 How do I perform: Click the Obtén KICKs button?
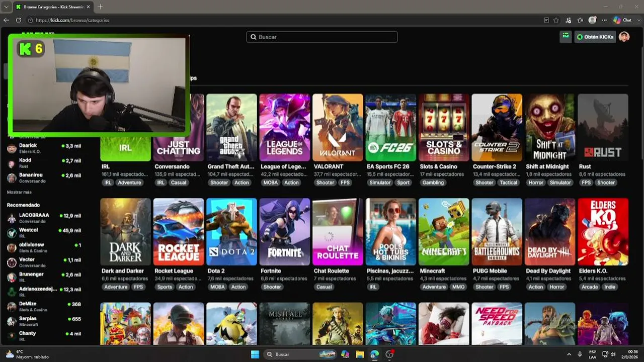click(x=595, y=37)
